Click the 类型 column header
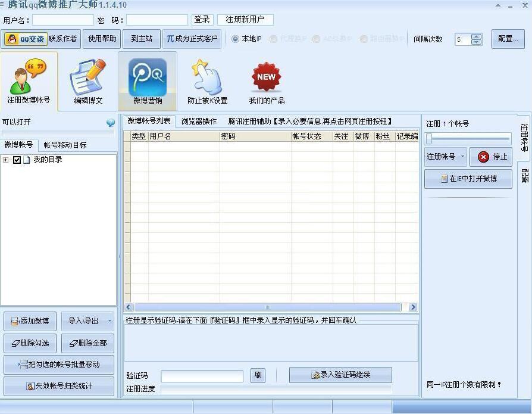Screen dimensions: 532x414 [x=139, y=136]
